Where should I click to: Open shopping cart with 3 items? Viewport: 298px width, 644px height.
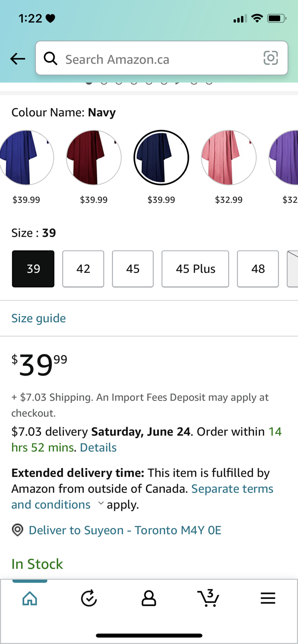coord(209,598)
